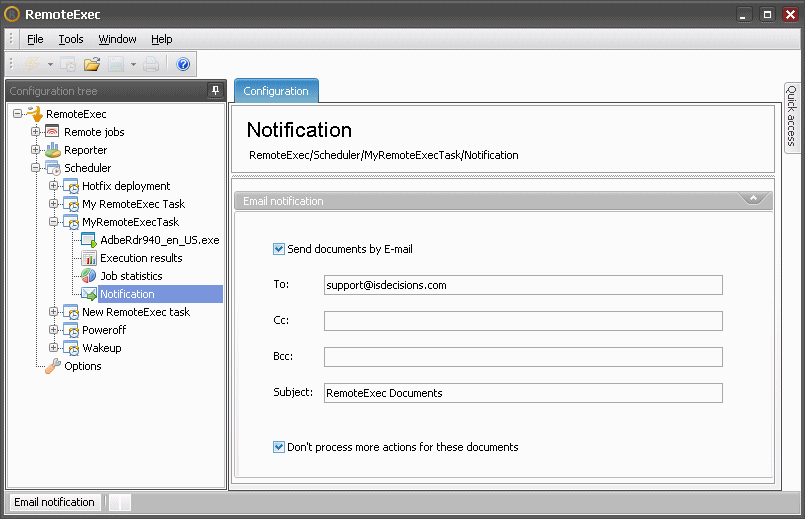Click the lightning Launch toolbar icon
The width and height of the screenshot is (805, 519).
(x=32, y=64)
